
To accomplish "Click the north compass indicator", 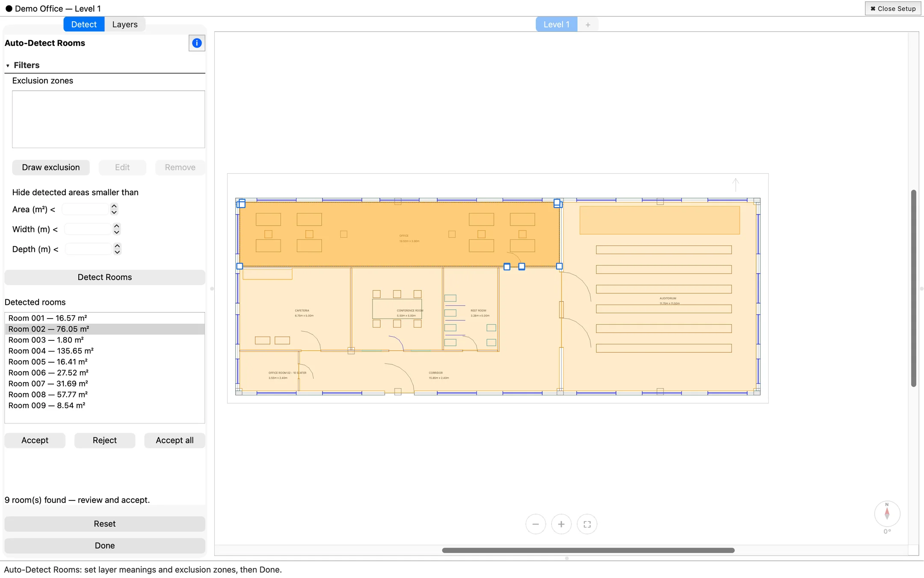I will [887, 513].
